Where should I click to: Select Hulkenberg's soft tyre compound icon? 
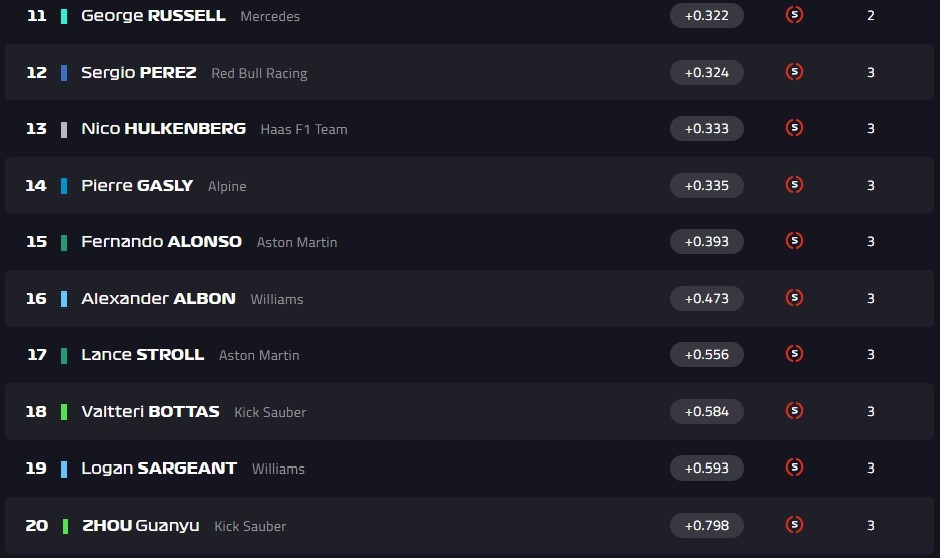pyautogui.click(x=795, y=128)
